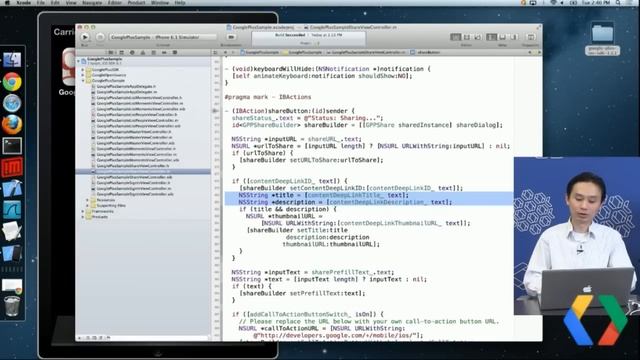Screen dimensions: 640x360
Task: Select the Standard editor button
Action: (x=456, y=37)
